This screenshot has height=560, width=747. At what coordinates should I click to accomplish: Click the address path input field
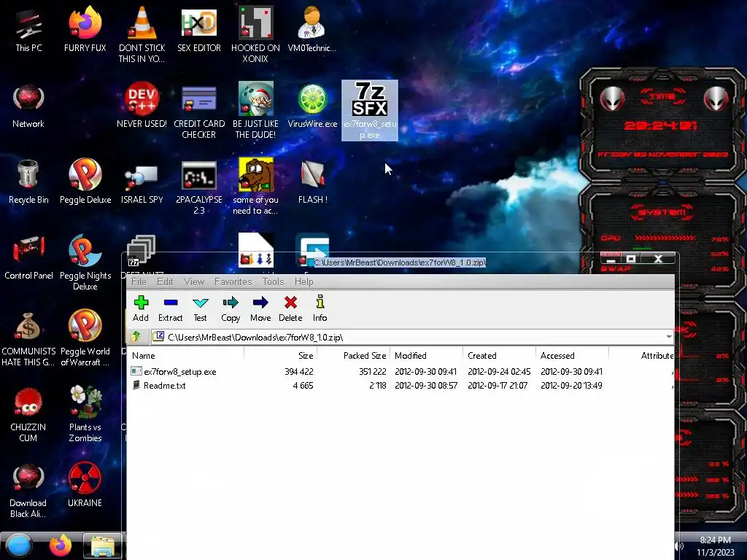click(412, 337)
